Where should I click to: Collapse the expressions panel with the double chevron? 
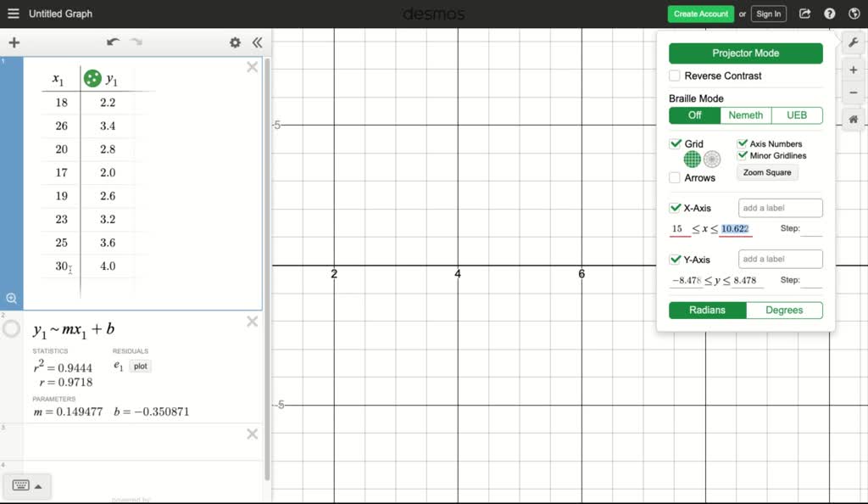[x=257, y=42]
